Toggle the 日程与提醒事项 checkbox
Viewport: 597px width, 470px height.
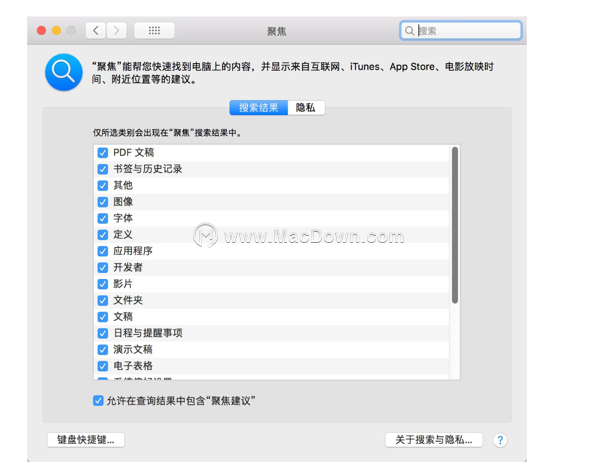click(x=103, y=333)
